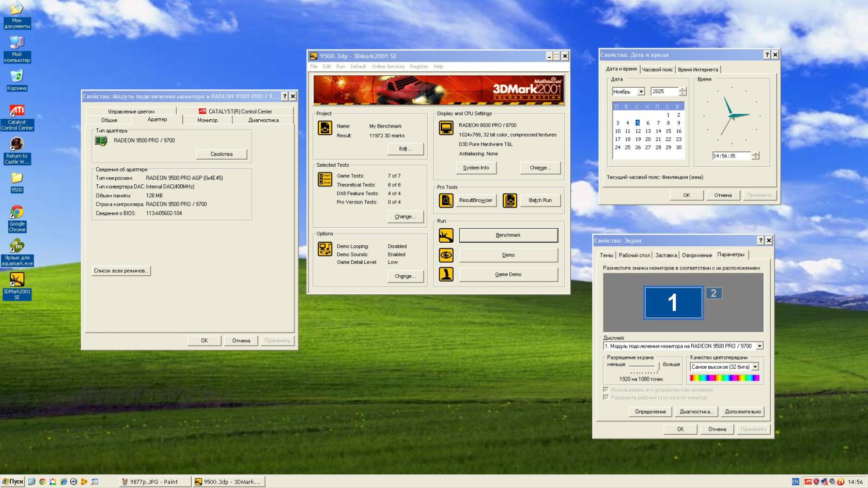Switch to the Заставка tab in display properties

click(666, 255)
